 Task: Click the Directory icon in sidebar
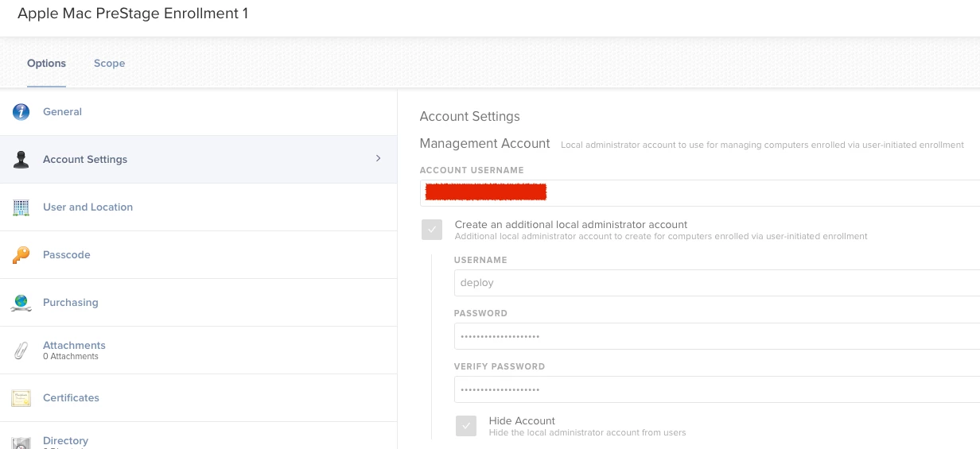point(21,443)
